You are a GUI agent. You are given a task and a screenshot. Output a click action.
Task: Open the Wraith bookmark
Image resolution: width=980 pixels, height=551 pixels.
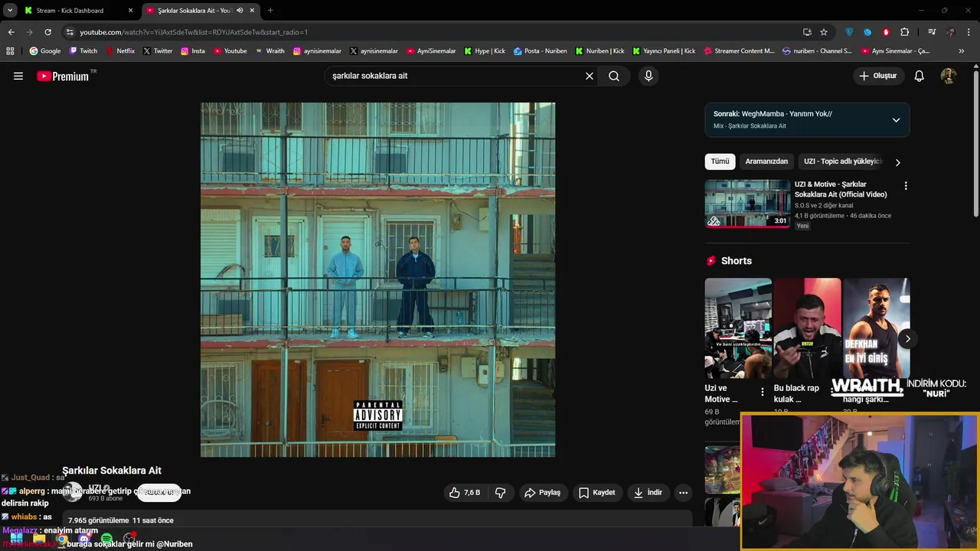point(269,51)
